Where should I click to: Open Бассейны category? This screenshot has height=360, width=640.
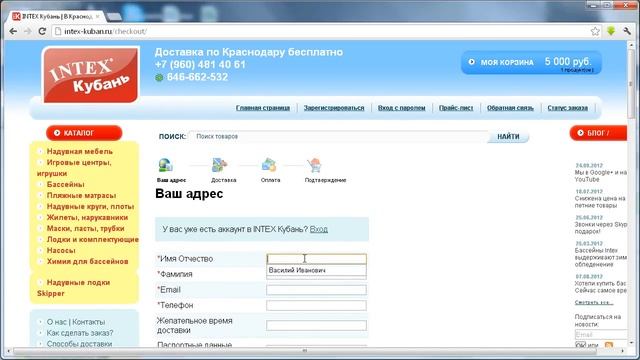65,184
